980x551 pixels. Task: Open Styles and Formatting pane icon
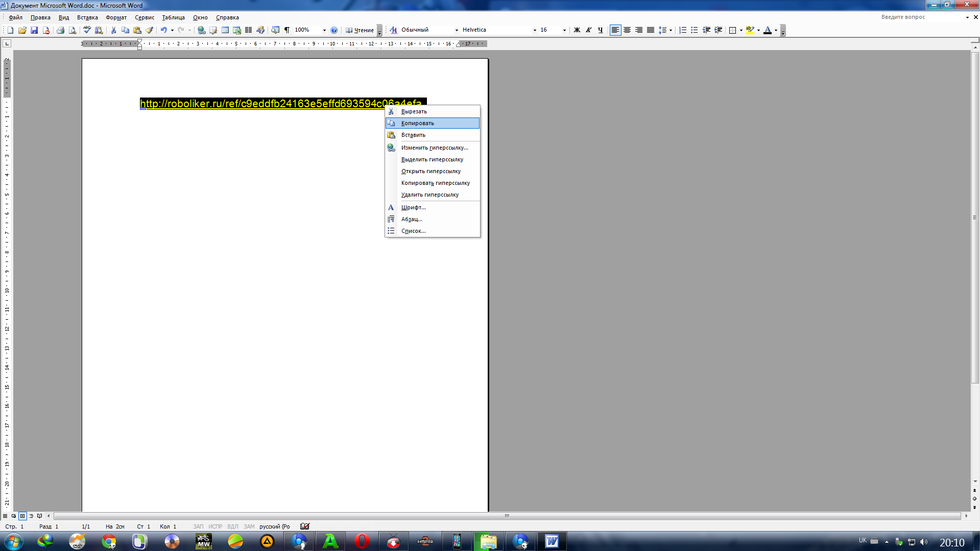(x=393, y=30)
